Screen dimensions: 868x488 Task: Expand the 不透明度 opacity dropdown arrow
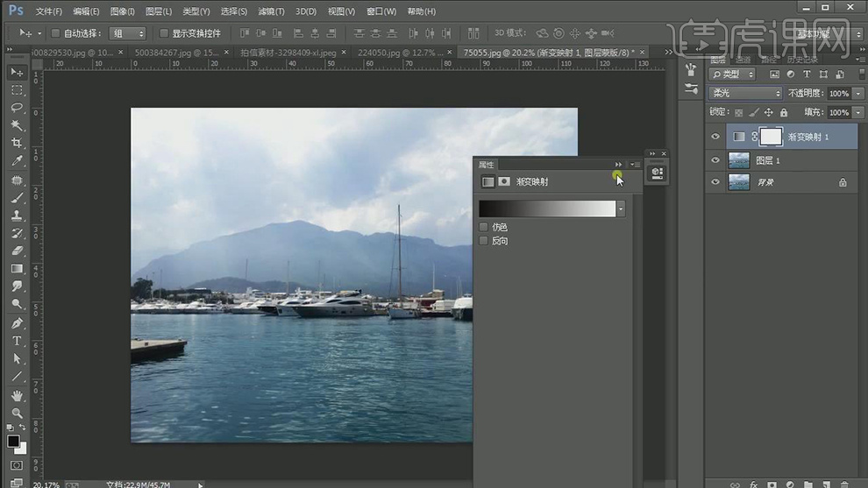[857, 93]
